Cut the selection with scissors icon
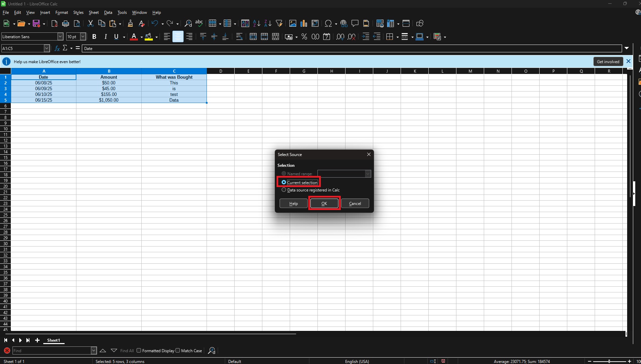The width and height of the screenshot is (641, 364). (90, 23)
